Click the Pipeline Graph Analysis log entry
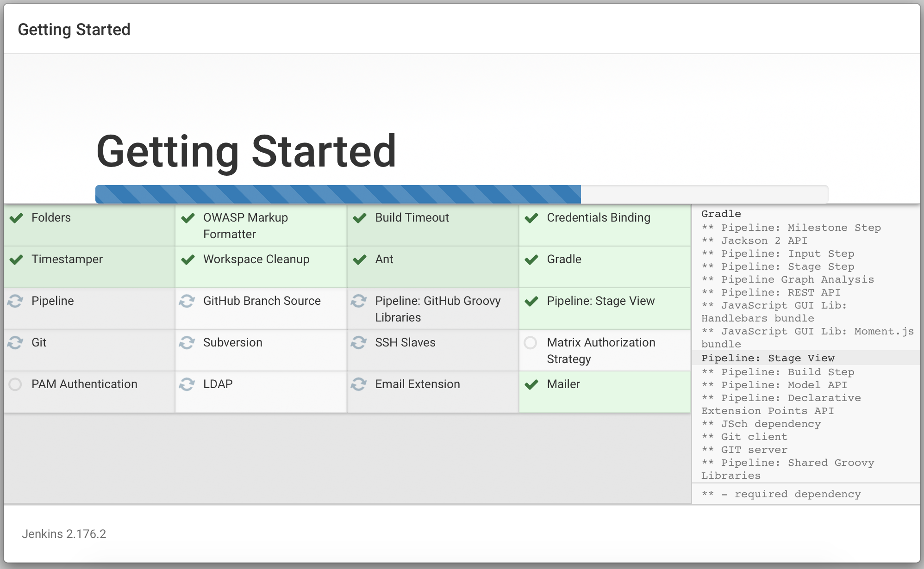 coord(788,279)
